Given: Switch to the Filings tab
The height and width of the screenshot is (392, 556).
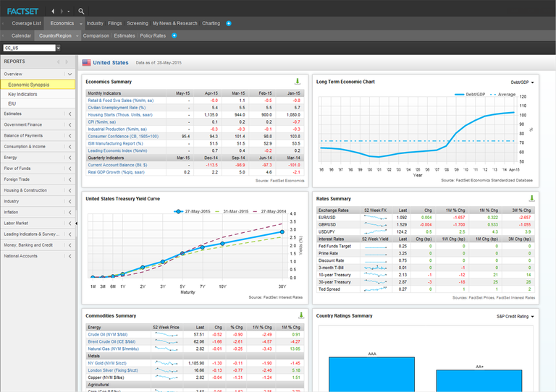Looking at the screenshot, I should (114, 23).
